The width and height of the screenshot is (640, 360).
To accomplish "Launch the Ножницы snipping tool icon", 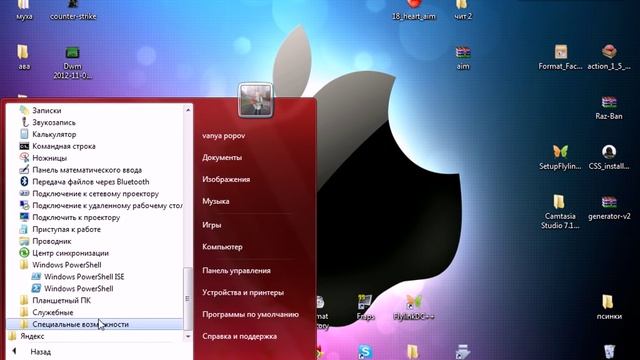I will [24, 158].
